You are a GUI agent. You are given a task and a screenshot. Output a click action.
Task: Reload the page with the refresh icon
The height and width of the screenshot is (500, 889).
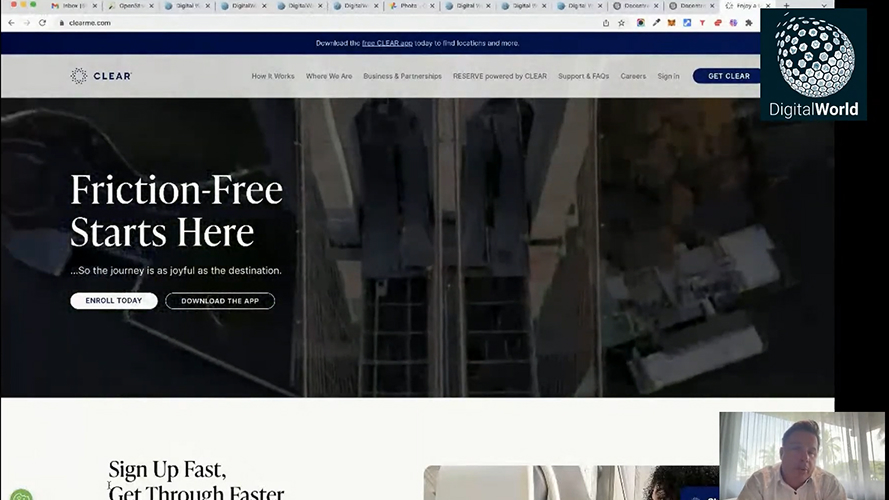42,22
